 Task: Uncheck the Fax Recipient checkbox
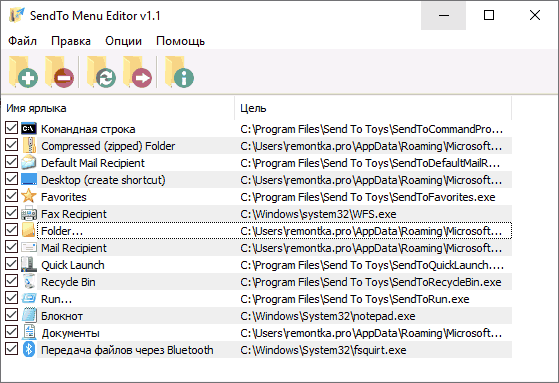coord(11,213)
